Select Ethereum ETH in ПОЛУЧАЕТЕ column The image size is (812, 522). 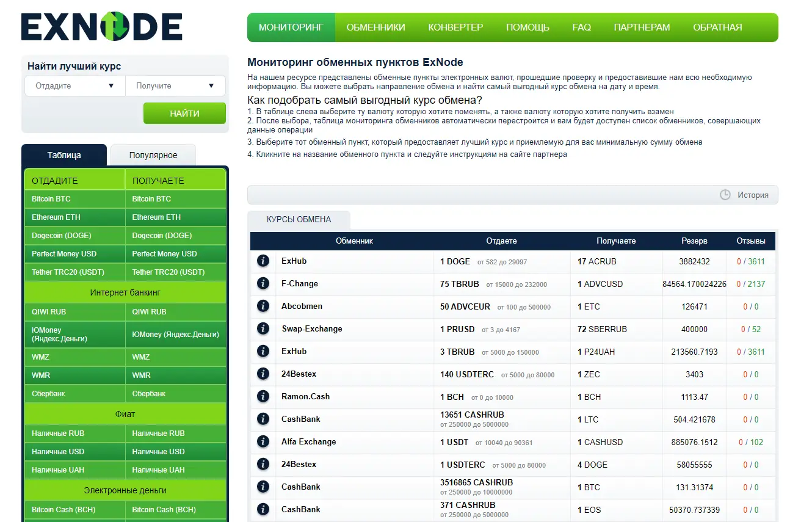(x=175, y=217)
